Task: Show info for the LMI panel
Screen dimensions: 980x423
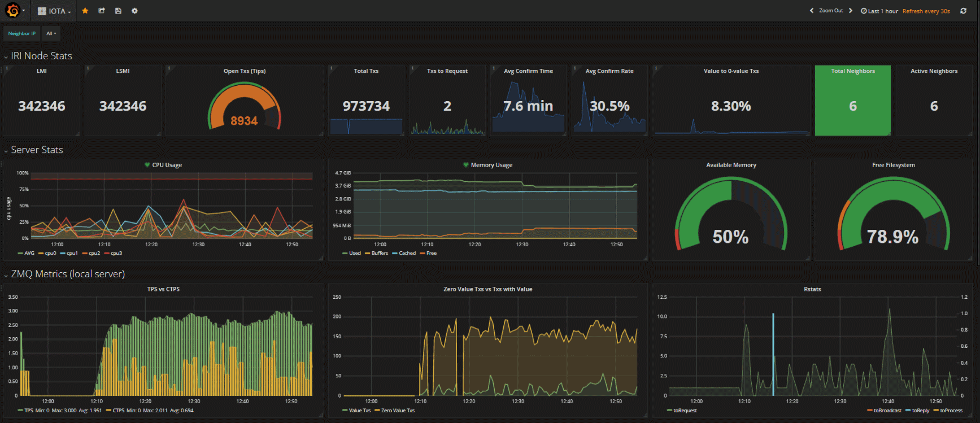Action: (7, 68)
